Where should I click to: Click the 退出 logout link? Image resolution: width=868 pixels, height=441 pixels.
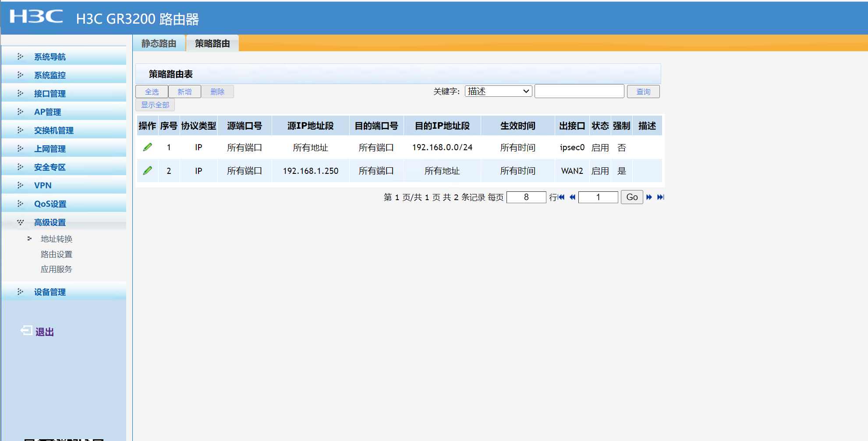click(x=45, y=332)
